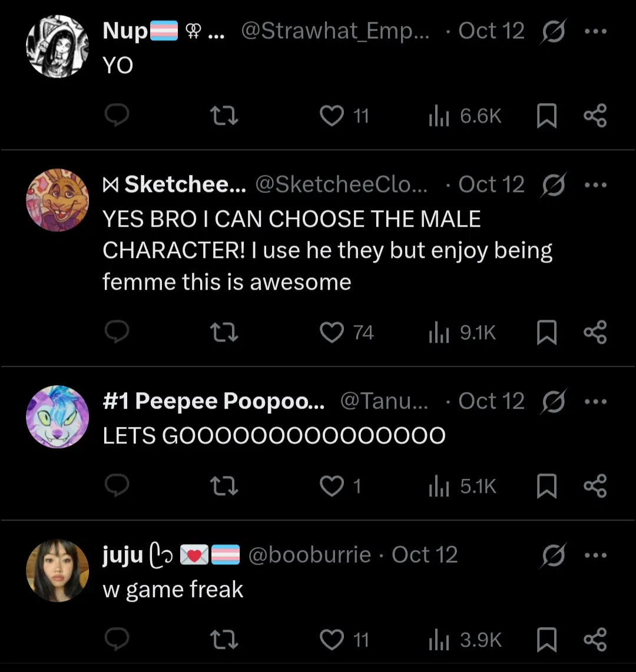
Task: Open more options on Sketchee's post
Action: [595, 185]
